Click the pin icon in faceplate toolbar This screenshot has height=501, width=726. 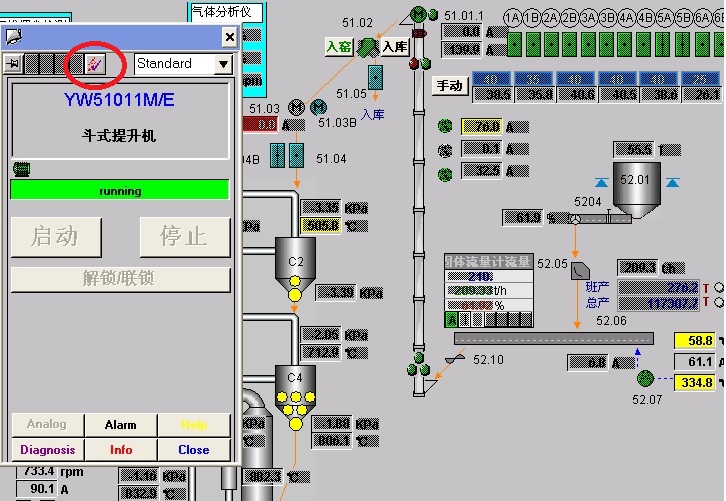pyautogui.click(x=16, y=64)
